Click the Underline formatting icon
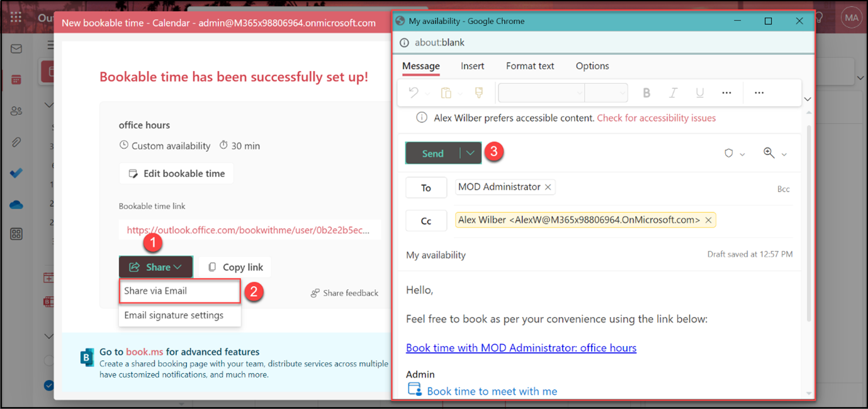The image size is (868, 409). coord(699,93)
